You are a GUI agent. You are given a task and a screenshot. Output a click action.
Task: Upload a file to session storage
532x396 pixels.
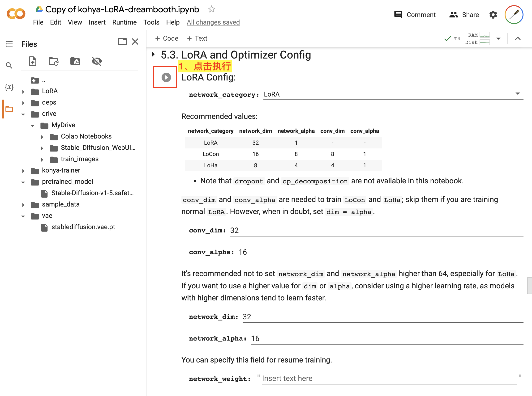(33, 61)
